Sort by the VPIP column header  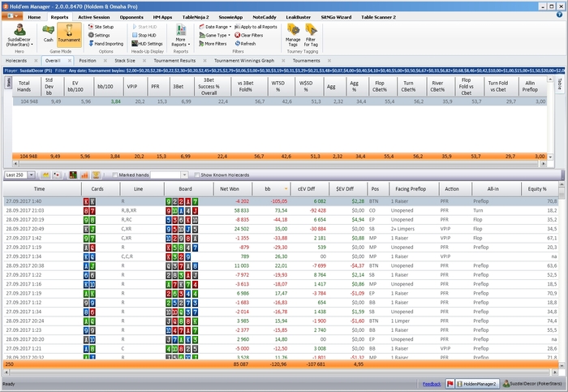point(132,87)
